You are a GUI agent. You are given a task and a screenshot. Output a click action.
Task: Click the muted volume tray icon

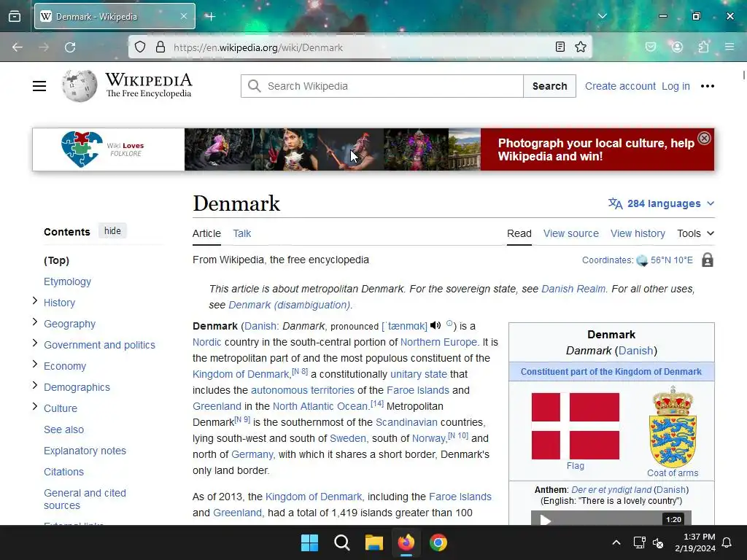pos(658,542)
